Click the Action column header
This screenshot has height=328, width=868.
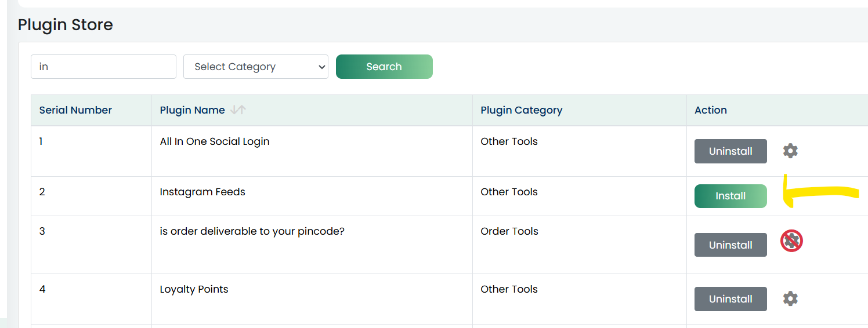click(777, 110)
